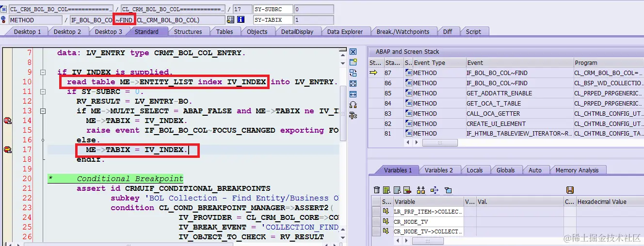Click the blue info icon next to SY-TABIX
Viewport: 644px width, 246px height.
(241, 20)
